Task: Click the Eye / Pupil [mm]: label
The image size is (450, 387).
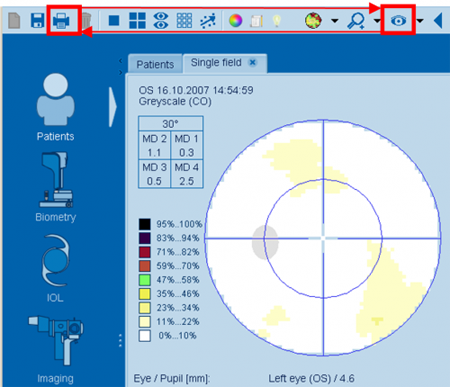Action: point(172,378)
